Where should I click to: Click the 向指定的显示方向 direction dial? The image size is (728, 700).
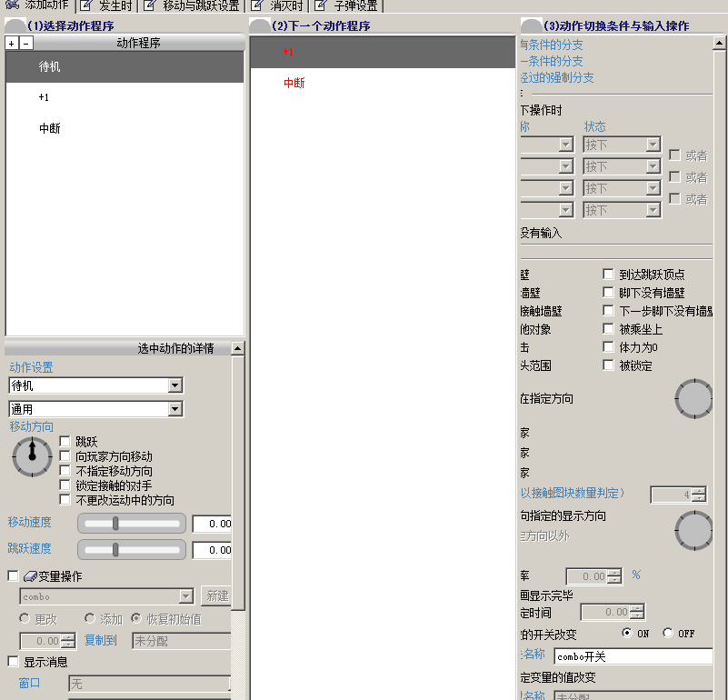pos(693,531)
